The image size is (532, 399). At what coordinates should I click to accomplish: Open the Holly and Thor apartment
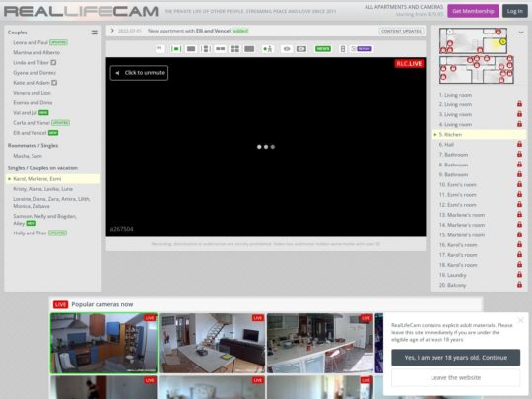[x=30, y=233]
